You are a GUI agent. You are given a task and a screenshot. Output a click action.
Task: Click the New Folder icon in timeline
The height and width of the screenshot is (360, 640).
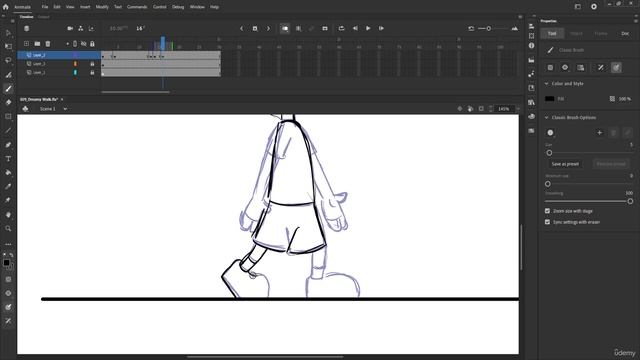tap(37, 44)
